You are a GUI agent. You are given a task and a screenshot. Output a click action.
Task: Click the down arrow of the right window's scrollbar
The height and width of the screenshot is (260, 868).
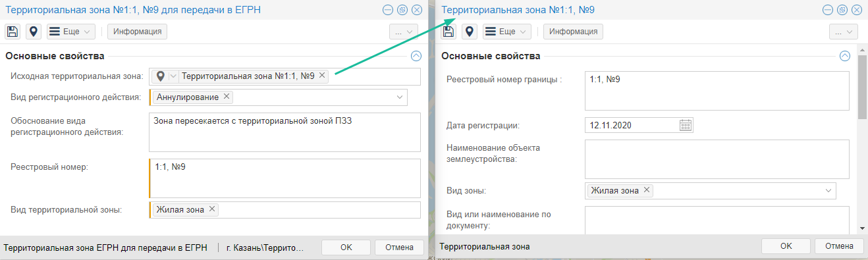(x=862, y=228)
